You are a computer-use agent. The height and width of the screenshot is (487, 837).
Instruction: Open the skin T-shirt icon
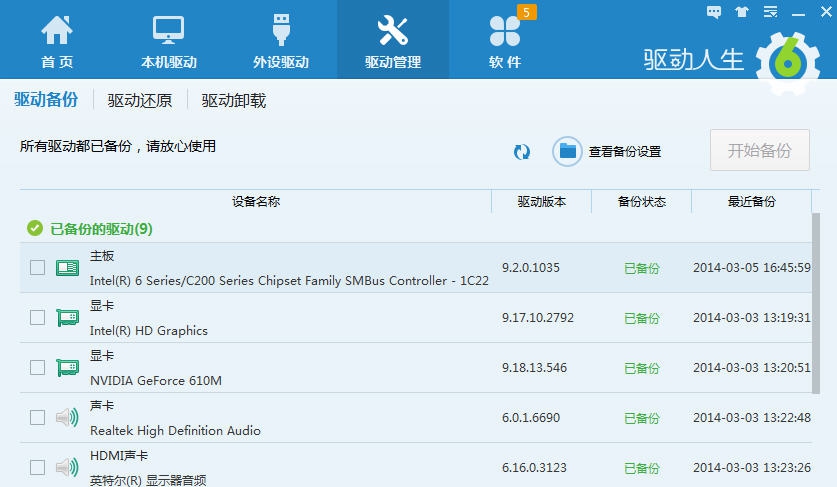pyautogui.click(x=741, y=12)
